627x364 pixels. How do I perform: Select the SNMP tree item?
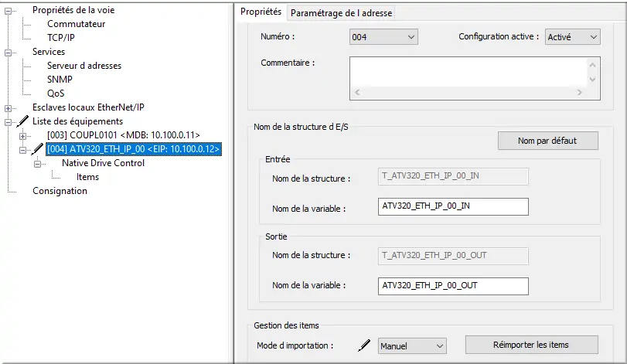[60, 79]
